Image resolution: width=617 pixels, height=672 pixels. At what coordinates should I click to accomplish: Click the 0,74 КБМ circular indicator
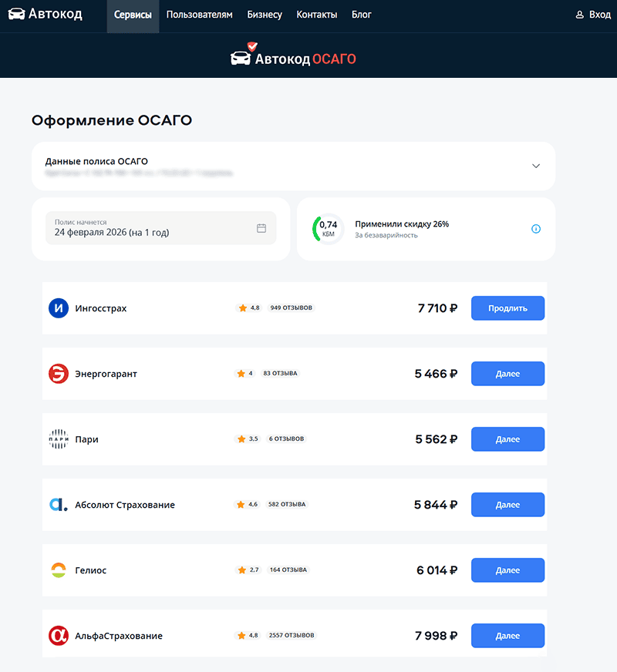click(328, 229)
